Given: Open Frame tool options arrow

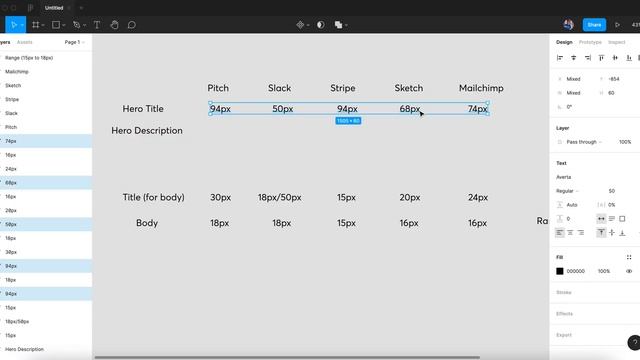Looking at the screenshot, I should click(43, 25).
